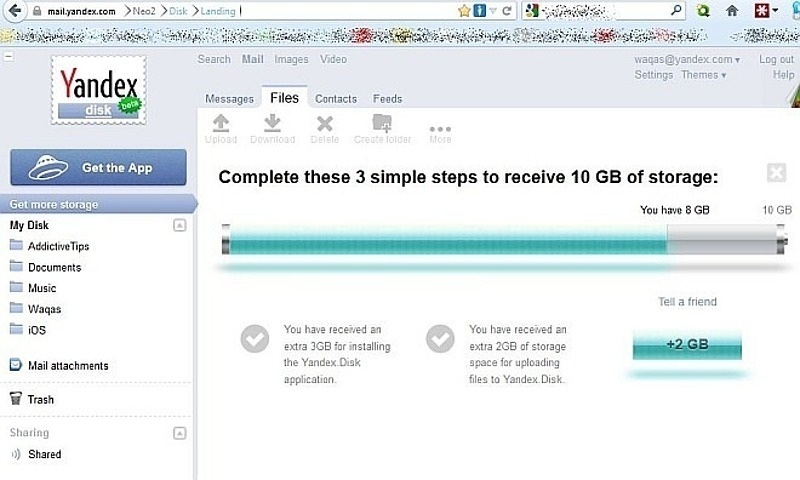Click the Trash bin icon
This screenshot has width=800, height=480.
[16, 398]
